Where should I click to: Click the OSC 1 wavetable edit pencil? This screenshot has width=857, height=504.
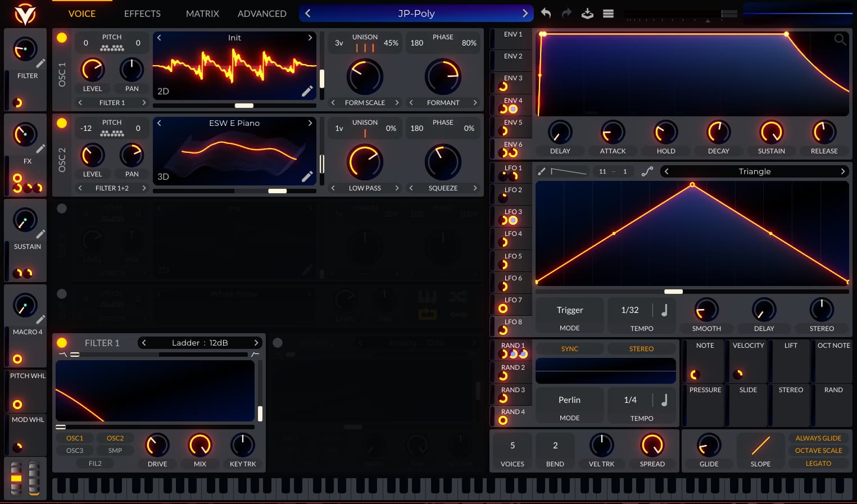(x=307, y=91)
